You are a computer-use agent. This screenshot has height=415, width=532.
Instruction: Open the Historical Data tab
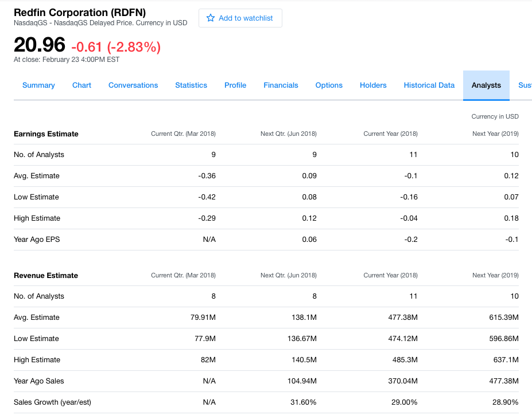[x=429, y=85]
